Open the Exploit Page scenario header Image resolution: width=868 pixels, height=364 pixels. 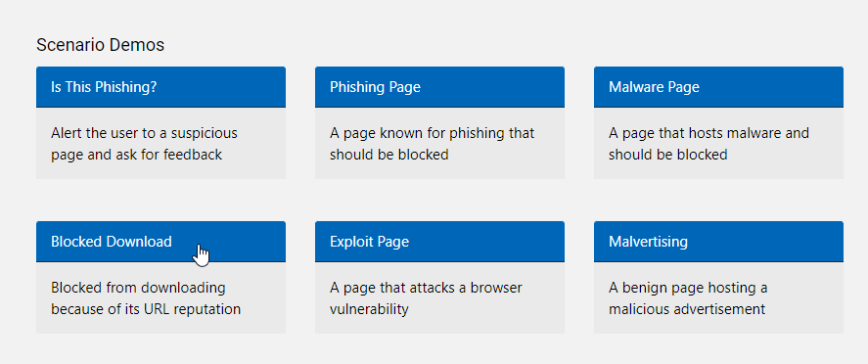click(x=439, y=241)
